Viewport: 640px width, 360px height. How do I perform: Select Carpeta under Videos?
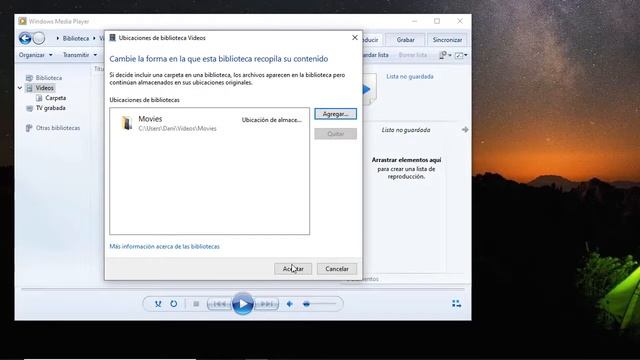click(x=56, y=98)
